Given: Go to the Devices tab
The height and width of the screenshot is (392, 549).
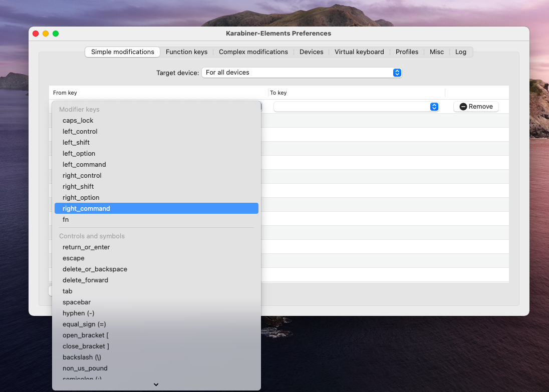Looking at the screenshot, I should (x=311, y=52).
